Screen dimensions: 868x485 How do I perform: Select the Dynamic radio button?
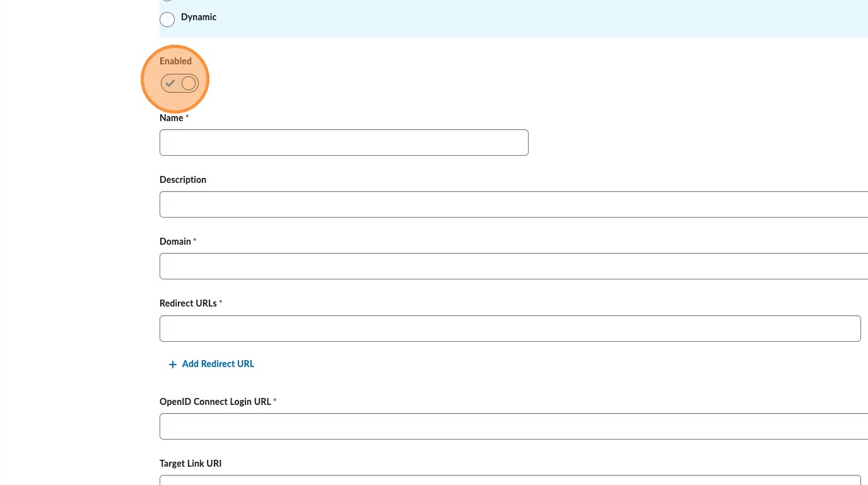pyautogui.click(x=167, y=20)
